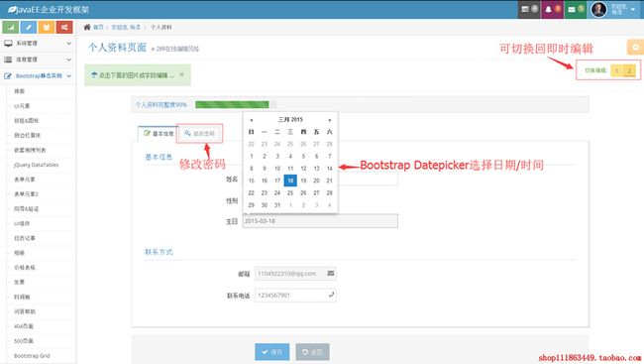Open Bootstrap Grid in sidebar

point(32,355)
